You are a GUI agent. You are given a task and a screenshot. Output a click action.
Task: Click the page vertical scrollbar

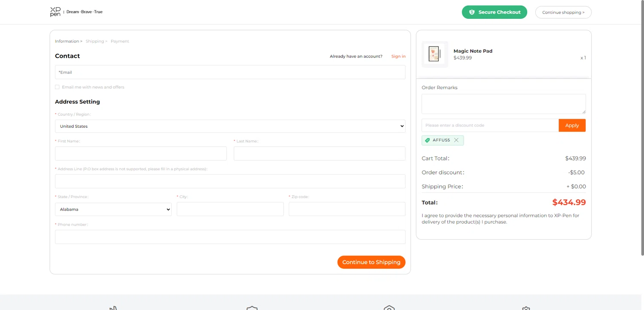[642, 129]
